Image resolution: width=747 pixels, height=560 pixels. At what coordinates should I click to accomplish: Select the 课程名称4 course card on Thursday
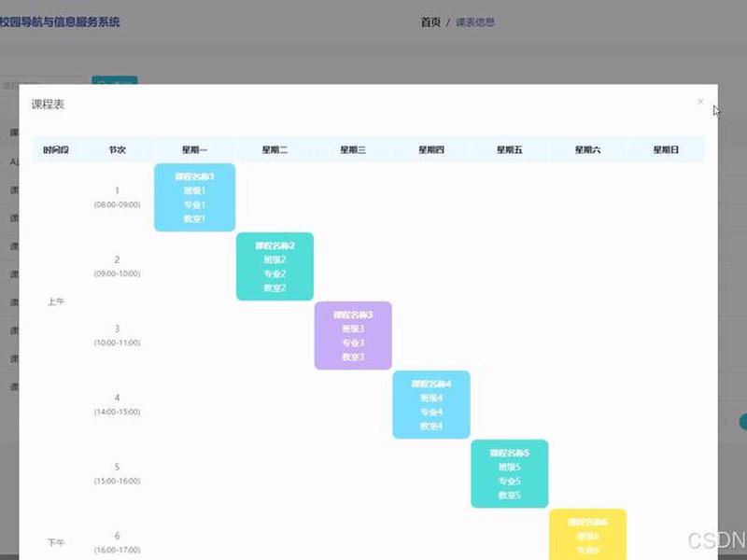(431, 404)
